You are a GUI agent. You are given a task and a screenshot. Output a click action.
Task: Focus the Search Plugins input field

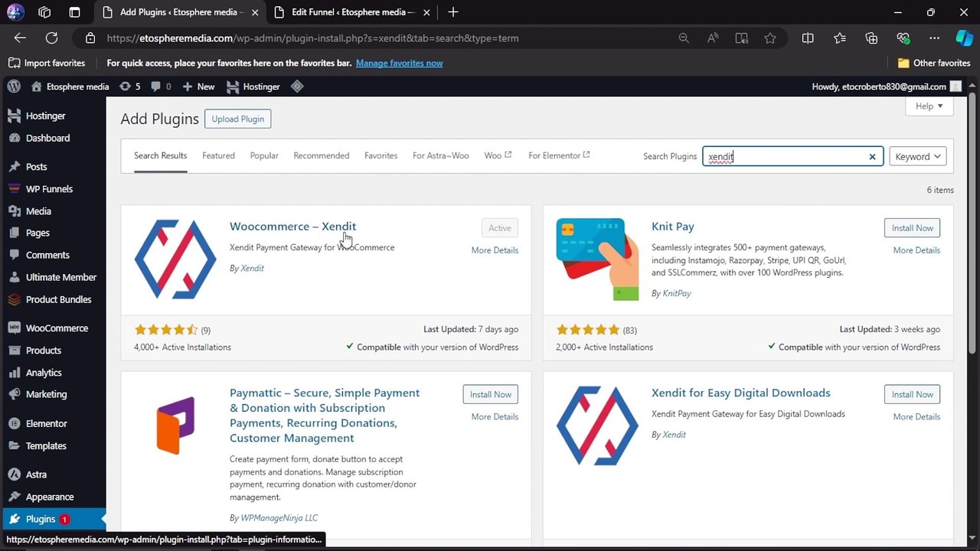[x=792, y=156]
